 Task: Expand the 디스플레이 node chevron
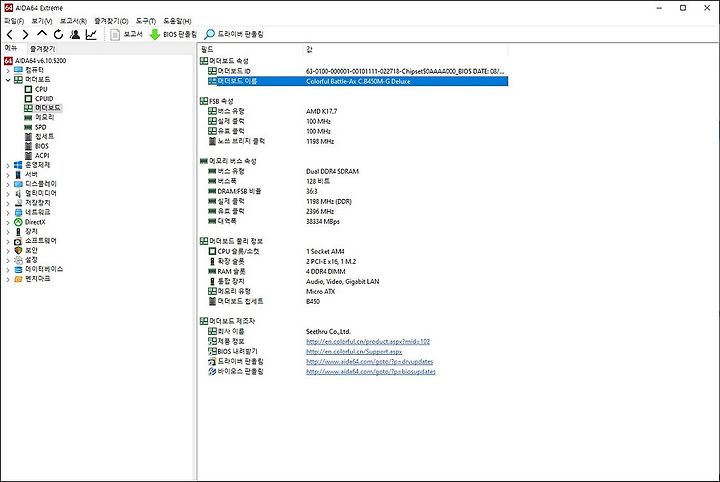click(x=8, y=184)
